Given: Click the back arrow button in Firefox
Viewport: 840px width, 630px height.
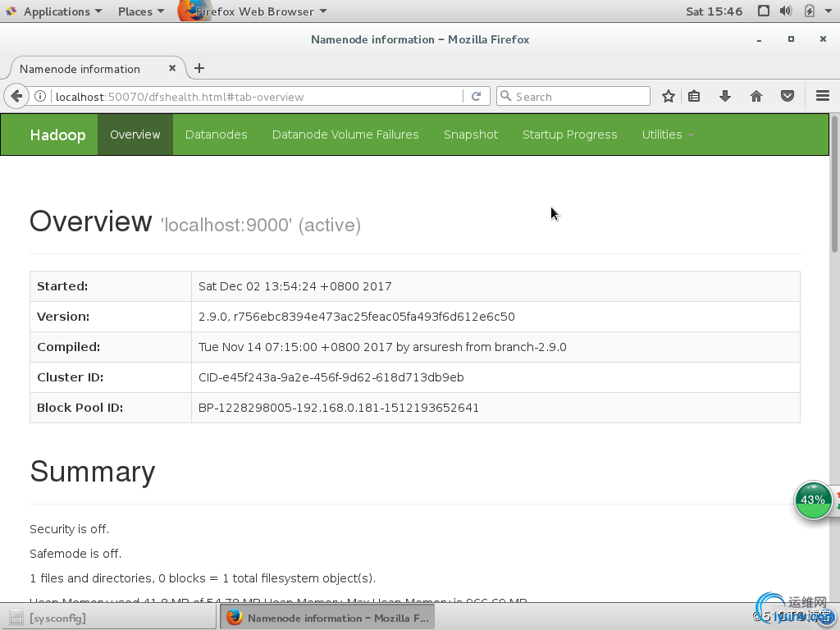Looking at the screenshot, I should point(16,97).
